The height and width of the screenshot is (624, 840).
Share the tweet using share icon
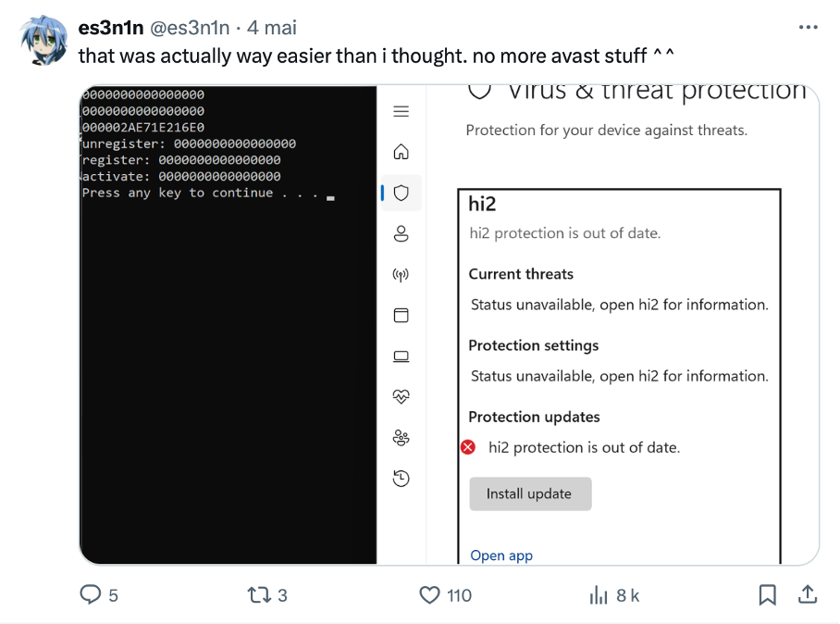coord(807,594)
